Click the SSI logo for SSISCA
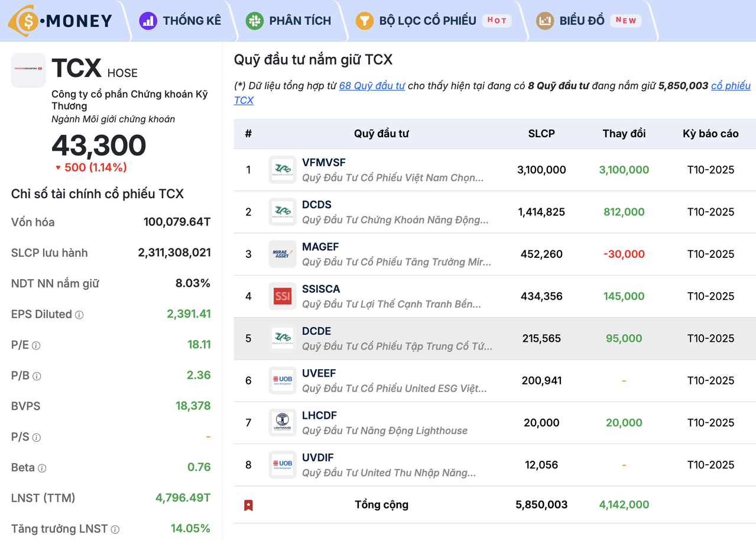Viewport: 756px width, 540px height. [x=283, y=296]
